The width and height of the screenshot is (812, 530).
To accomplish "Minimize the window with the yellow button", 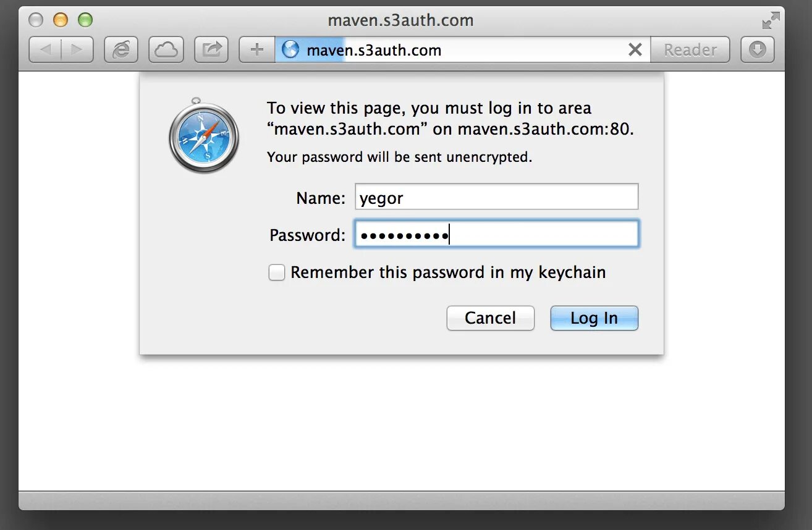I will pos(61,20).
